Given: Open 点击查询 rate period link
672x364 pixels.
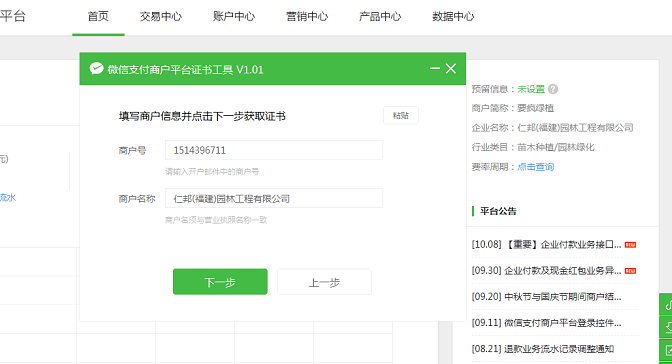Looking at the screenshot, I should click(x=535, y=167).
